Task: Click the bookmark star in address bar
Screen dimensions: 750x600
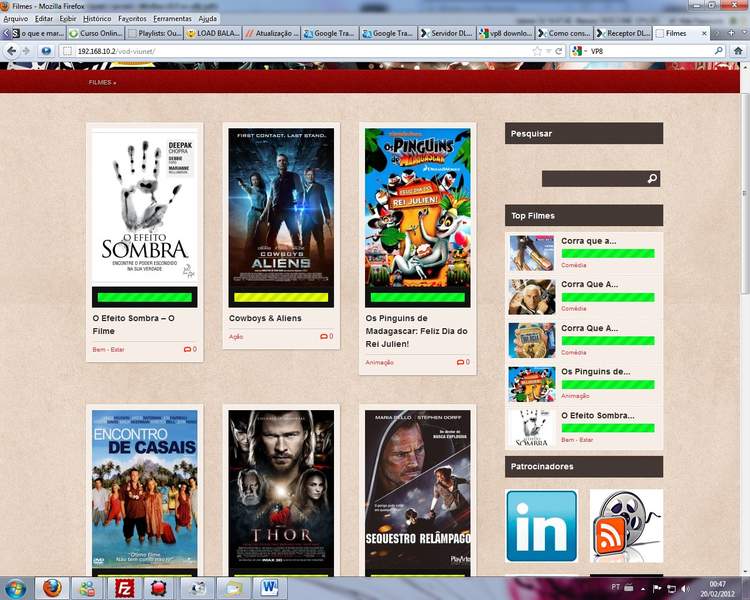Action: [x=537, y=51]
